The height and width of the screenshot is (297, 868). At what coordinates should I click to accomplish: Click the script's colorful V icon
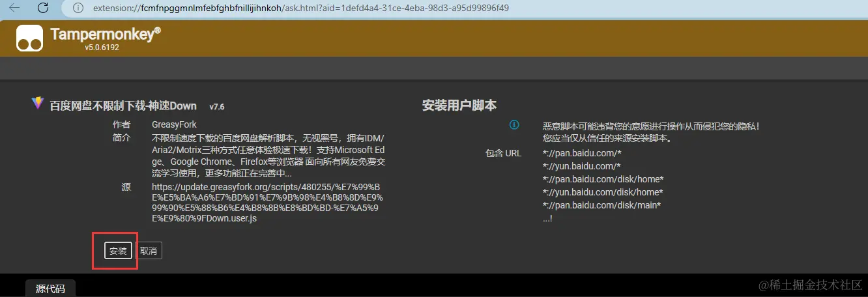click(37, 103)
